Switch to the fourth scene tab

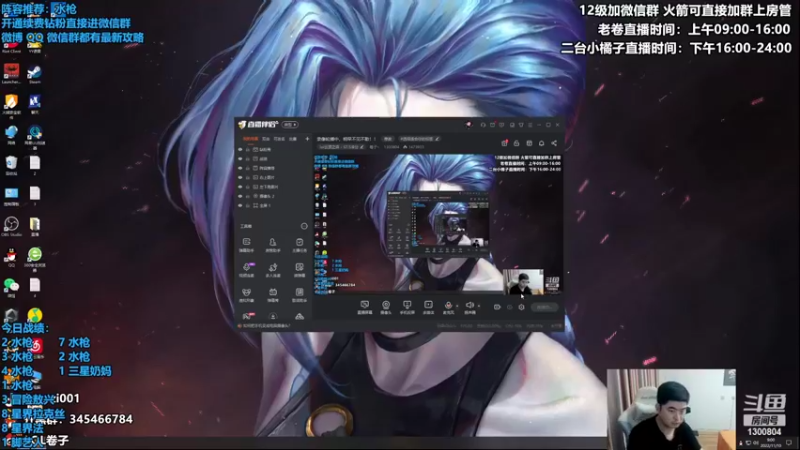(293, 139)
